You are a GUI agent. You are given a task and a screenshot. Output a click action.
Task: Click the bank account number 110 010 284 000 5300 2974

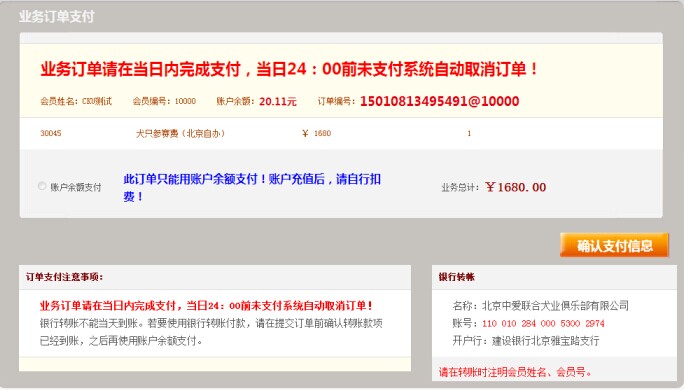coord(543,324)
